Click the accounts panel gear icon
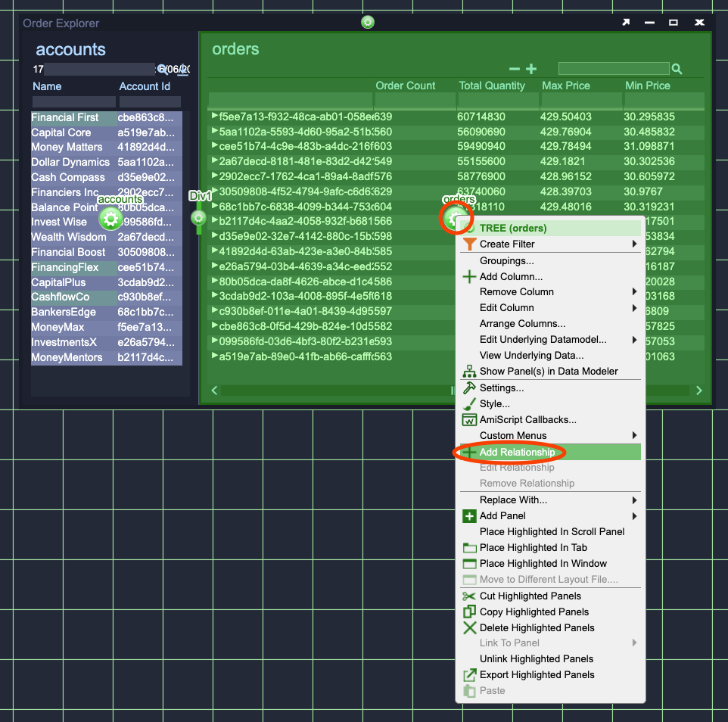The width and height of the screenshot is (728, 722). pyautogui.click(x=110, y=219)
